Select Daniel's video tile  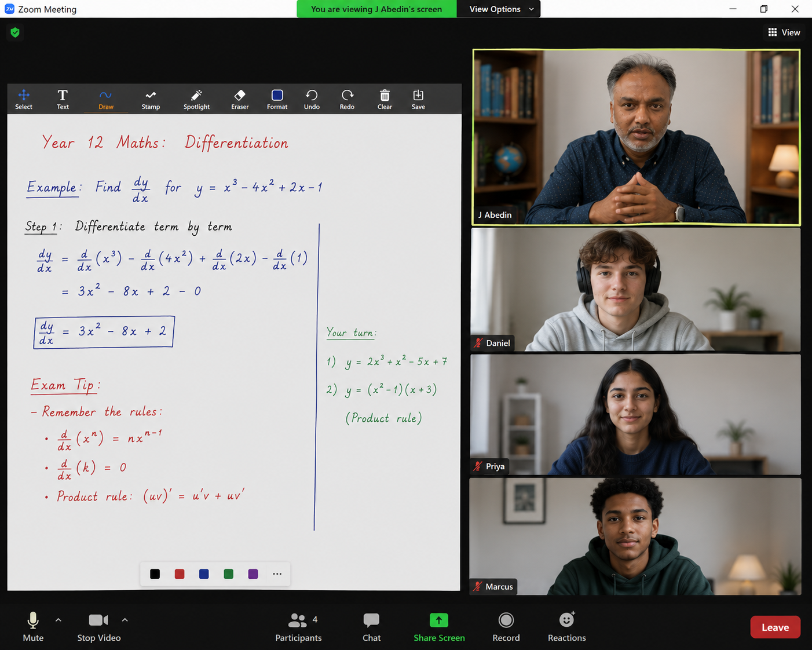pyautogui.click(x=636, y=290)
